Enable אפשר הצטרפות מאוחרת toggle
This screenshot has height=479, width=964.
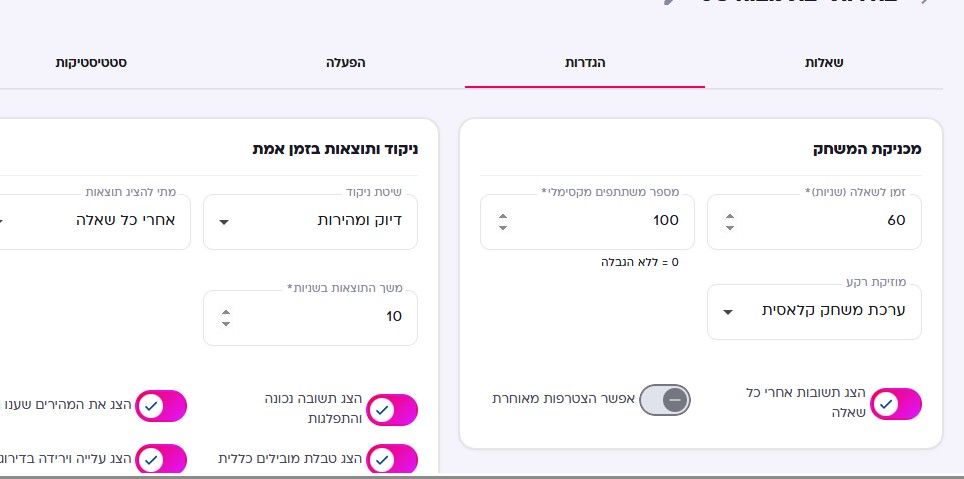click(x=665, y=400)
